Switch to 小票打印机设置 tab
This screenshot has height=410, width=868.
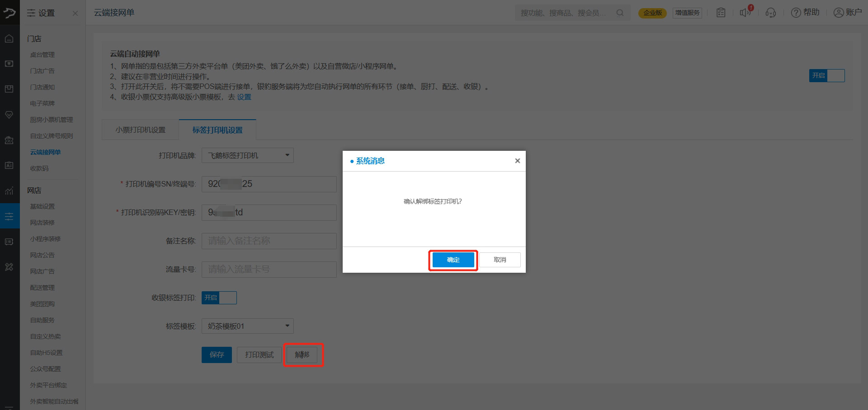tap(140, 130)
